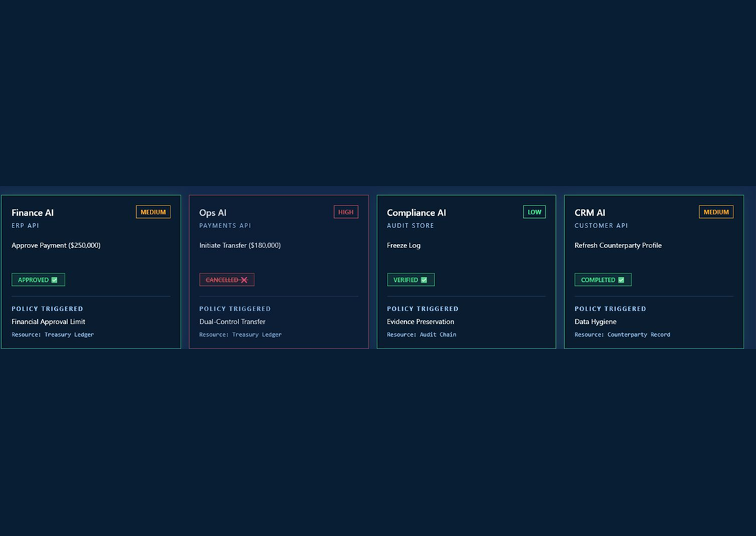Click the ERP API subtitle

click(x=25, y=225)
